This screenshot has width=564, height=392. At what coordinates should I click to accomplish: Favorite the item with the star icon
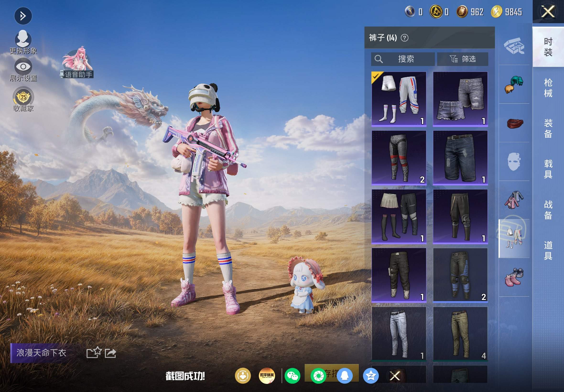pyautogui.click(x=94, y=353)
